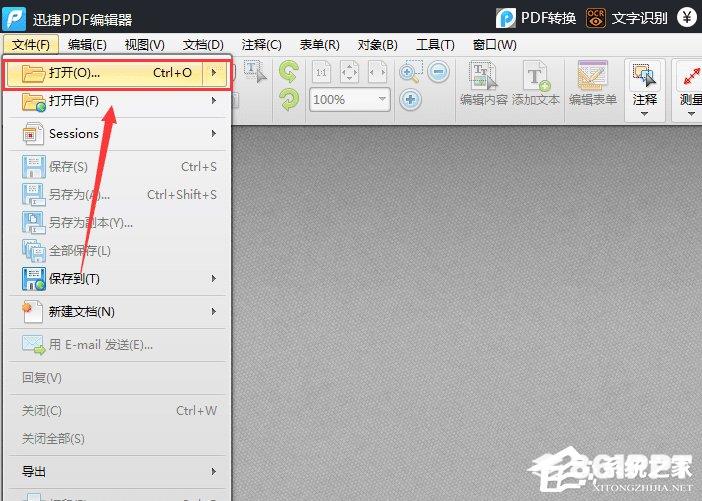Click the 测量 measurement tool icon
This screenshot has height=501, width=702.
point(691,75)
